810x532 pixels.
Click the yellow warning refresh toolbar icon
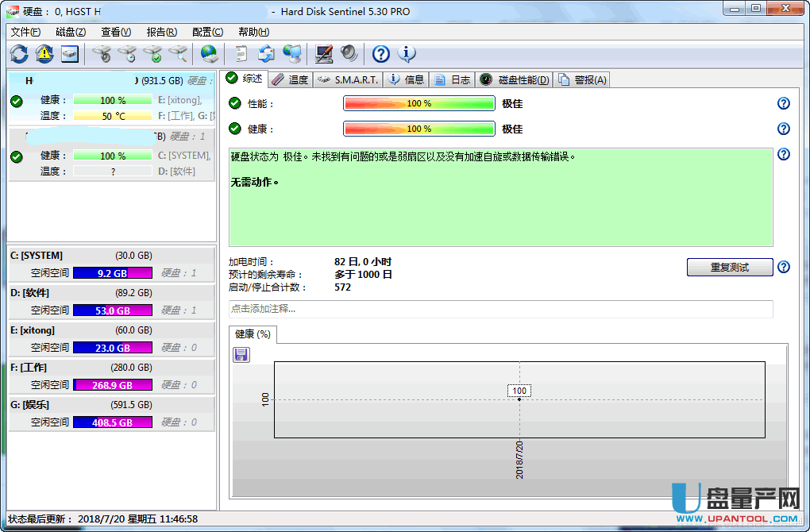[44, 54]
